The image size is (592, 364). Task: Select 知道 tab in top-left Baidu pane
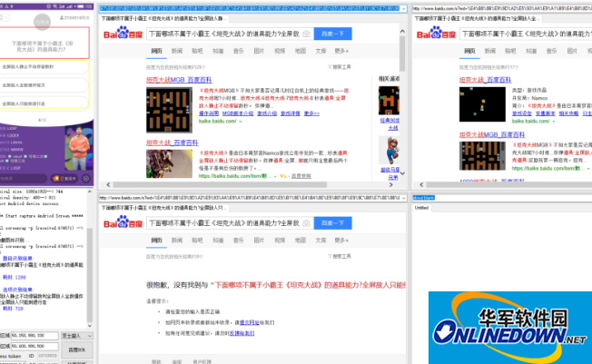(x=218, y=51)
